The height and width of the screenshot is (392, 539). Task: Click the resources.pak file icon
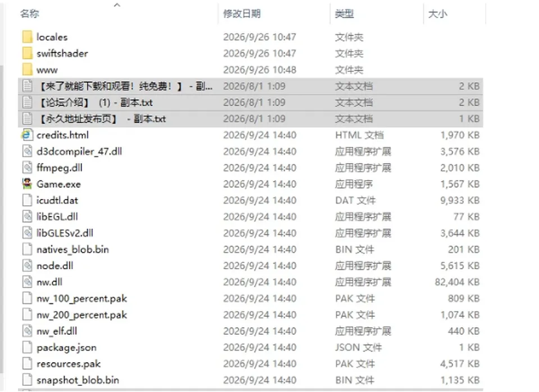click(27, 363)
